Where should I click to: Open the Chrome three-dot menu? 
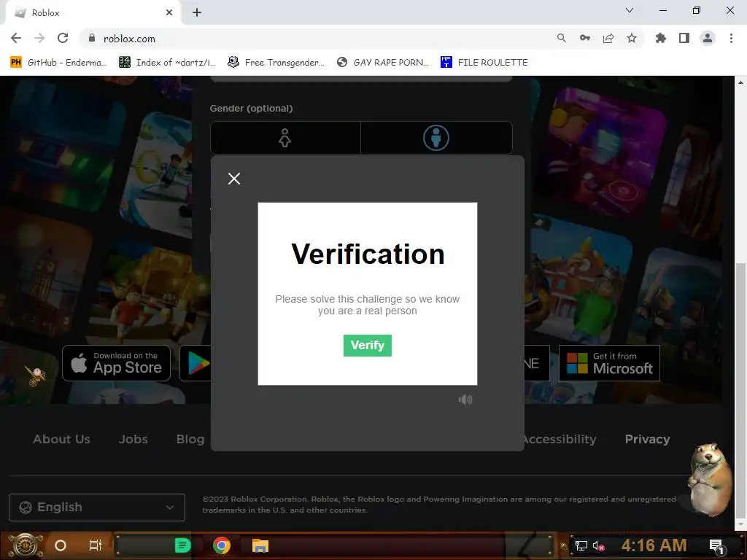(731, 39)
